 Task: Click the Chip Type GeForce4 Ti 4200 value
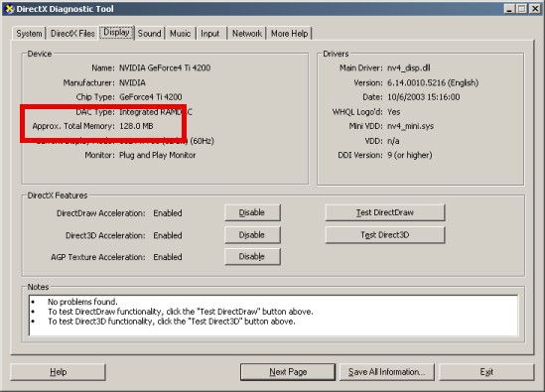tap(151, 97)
